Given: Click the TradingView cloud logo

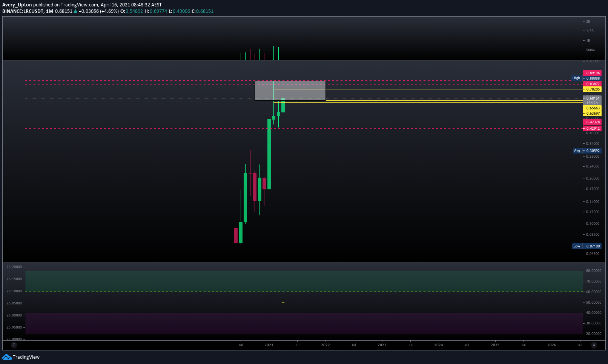Looking at the screenshot, I should [7, 357].
